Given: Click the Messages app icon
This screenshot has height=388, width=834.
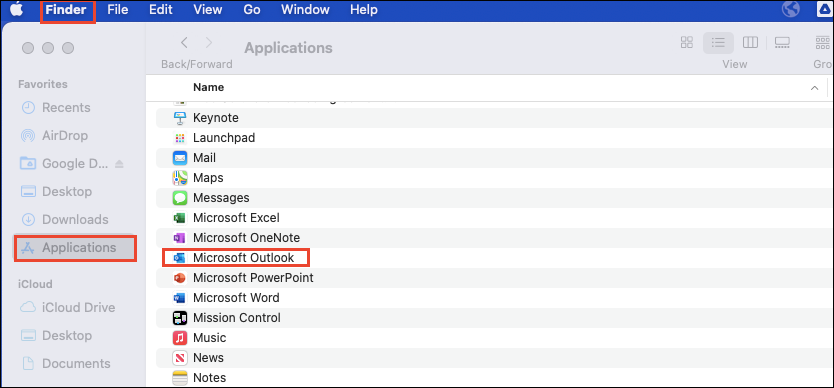Looking at the screenshot, I should [x=180, y=198].
